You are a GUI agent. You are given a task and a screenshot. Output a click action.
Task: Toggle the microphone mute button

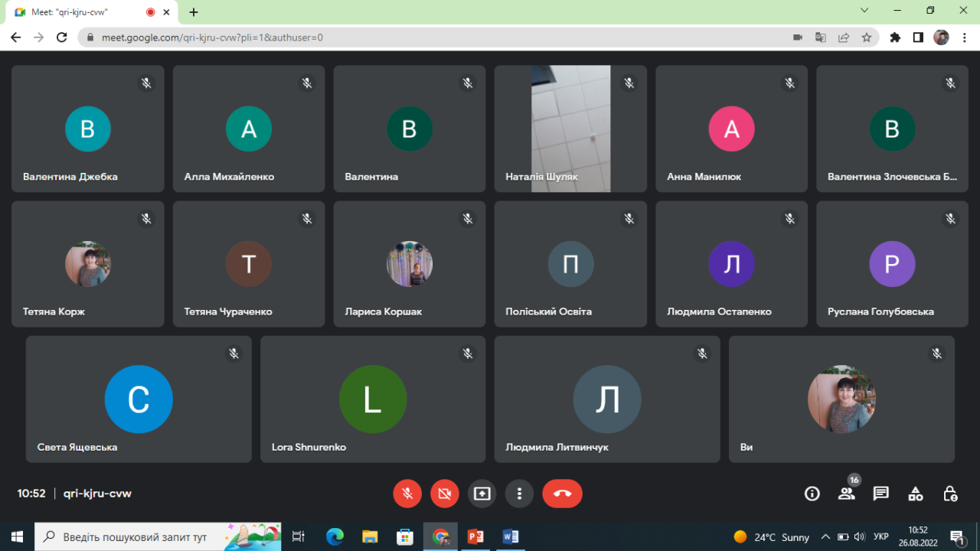[407, 494]
